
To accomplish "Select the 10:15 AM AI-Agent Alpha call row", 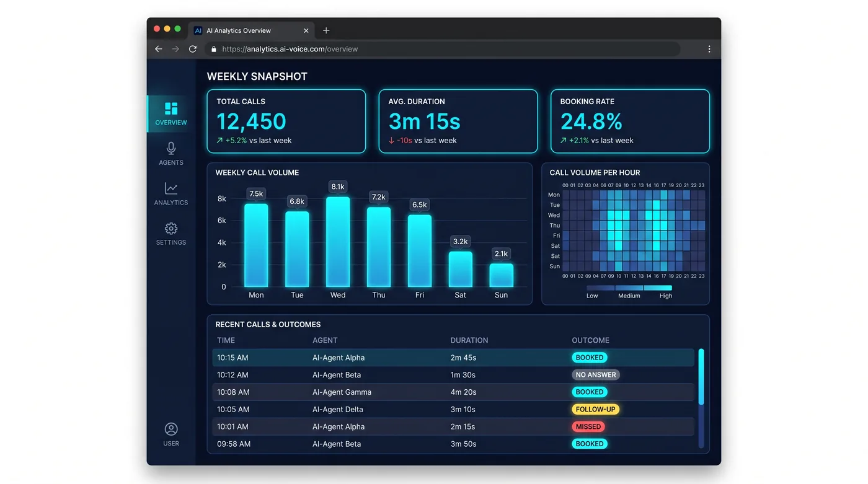I will (x=453, y=358).
